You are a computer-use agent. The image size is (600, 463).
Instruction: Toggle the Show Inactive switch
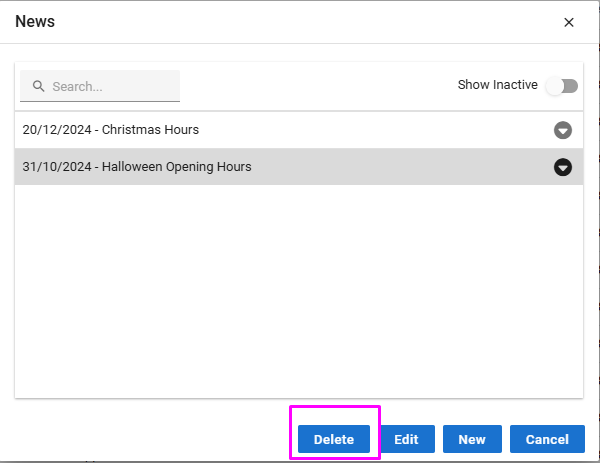pos(562,86)
